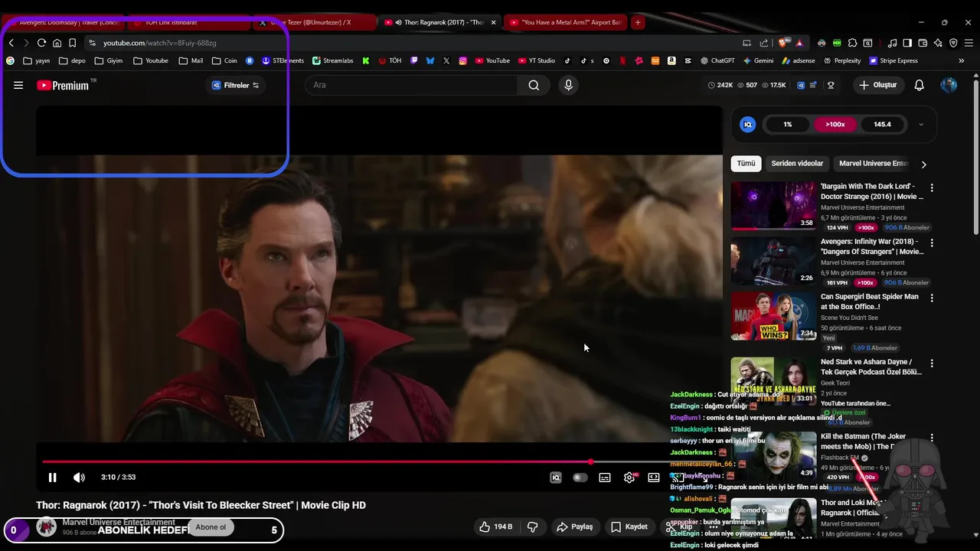Go back in browser
The height and width of the screenshot is (551, 980).
(11, 43)
